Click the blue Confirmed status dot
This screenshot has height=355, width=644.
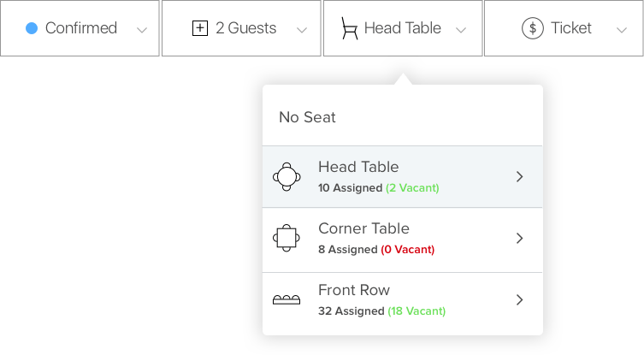pyautogui.click(x=32, y=28)
